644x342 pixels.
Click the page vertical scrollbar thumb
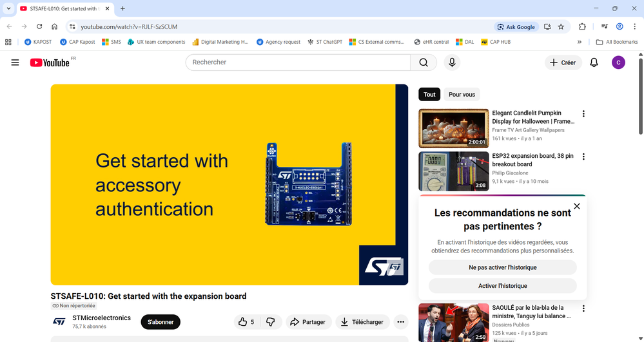640,97
